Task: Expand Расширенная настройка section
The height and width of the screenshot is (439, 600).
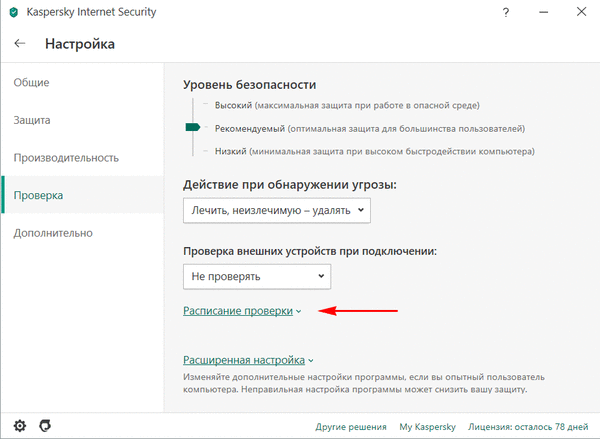Action: 248,360
